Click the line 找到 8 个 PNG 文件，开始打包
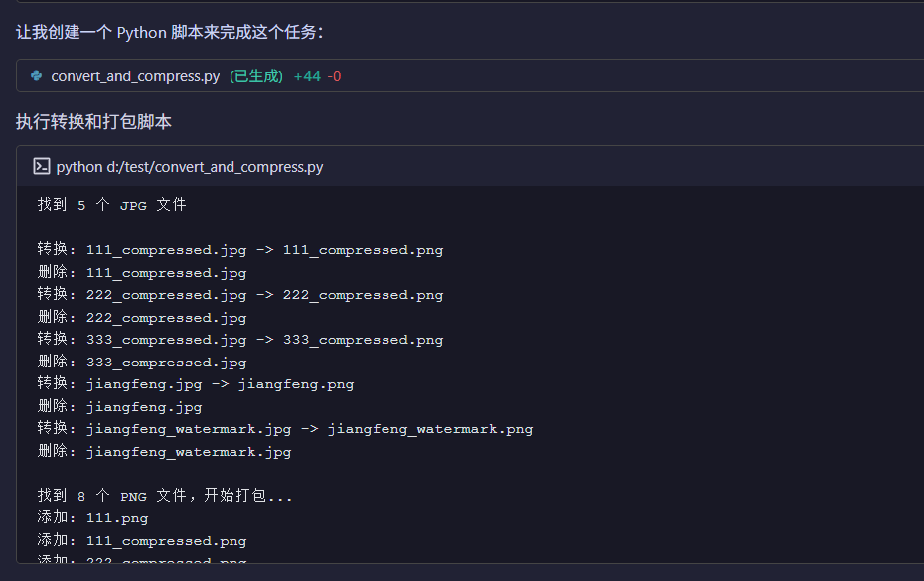 (162, 496)
